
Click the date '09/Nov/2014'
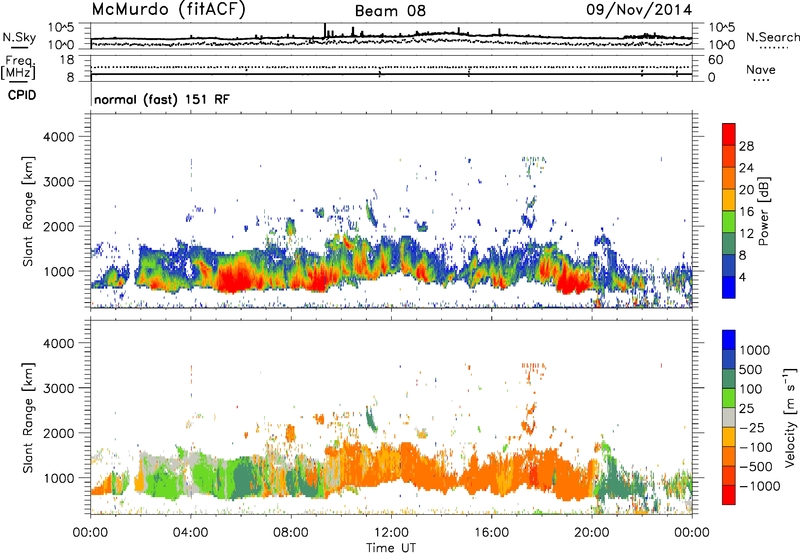click(x=639, y=10)
